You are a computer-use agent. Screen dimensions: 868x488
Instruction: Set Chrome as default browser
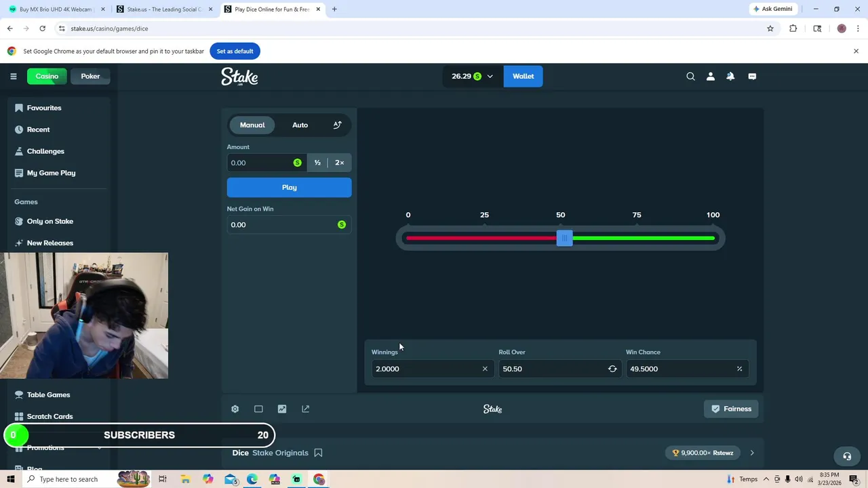[235, 51]
